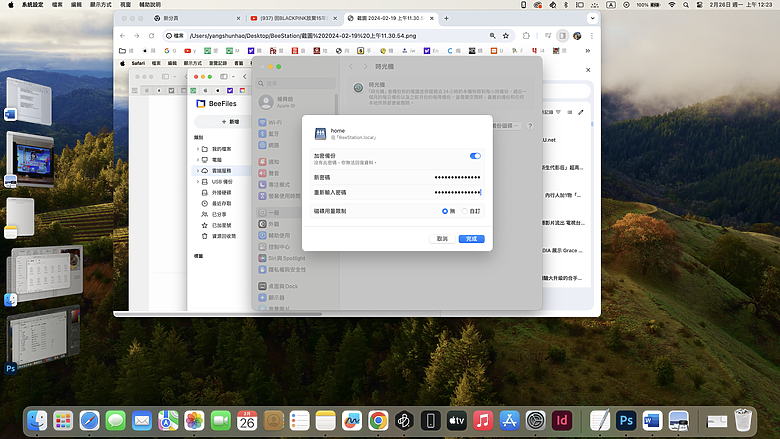The width and height of the screenshot is (780, 439).
Task: Switch to Photoshop in the Dock
Action: [x=626, y=421]
